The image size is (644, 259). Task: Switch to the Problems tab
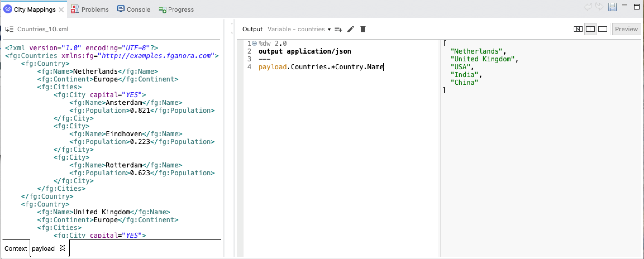(x=90, y=9)
